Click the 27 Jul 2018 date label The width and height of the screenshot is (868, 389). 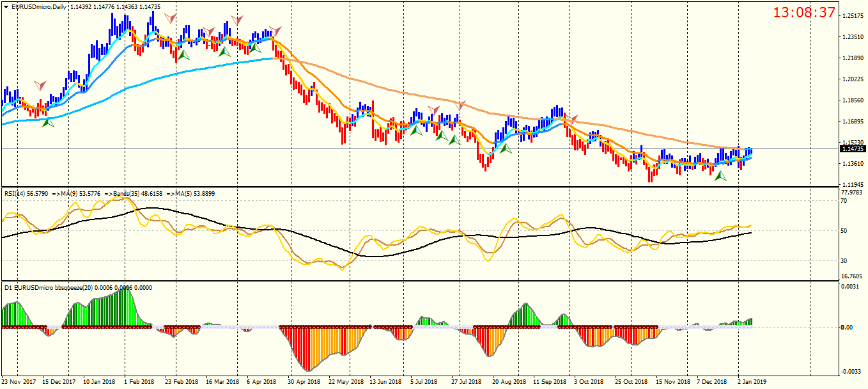(466, 382)
